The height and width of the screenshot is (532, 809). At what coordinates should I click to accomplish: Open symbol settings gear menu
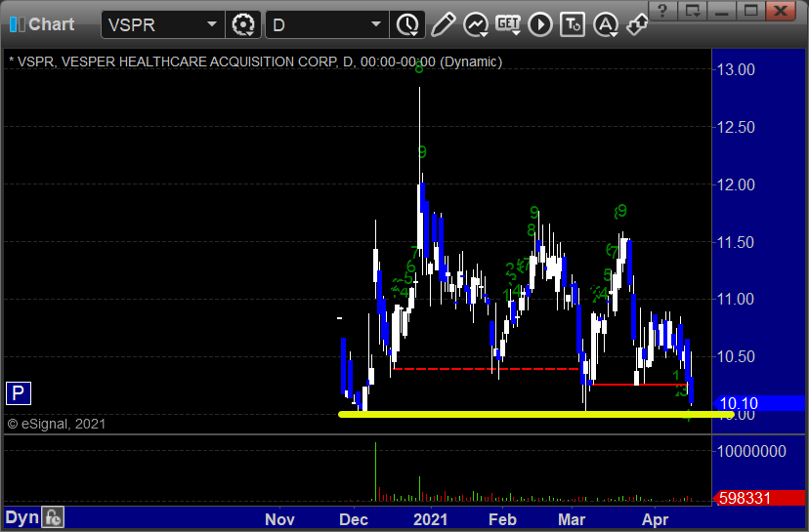point(243,24)
